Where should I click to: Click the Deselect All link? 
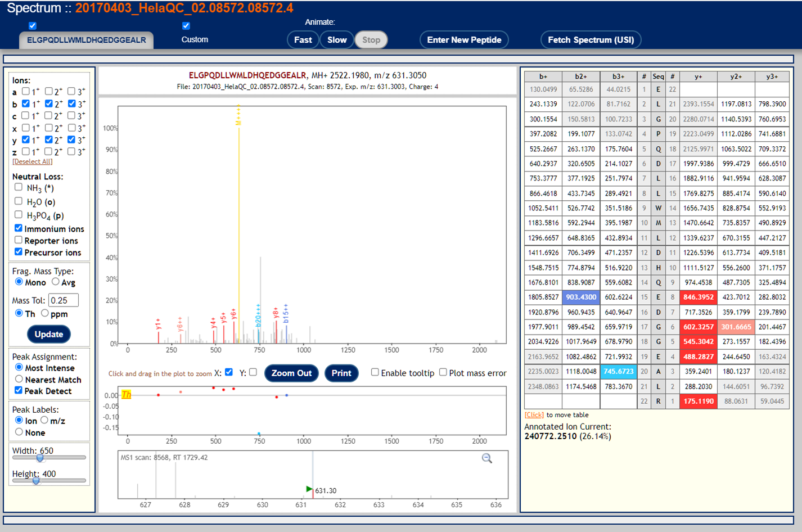[x=33, y=162]
